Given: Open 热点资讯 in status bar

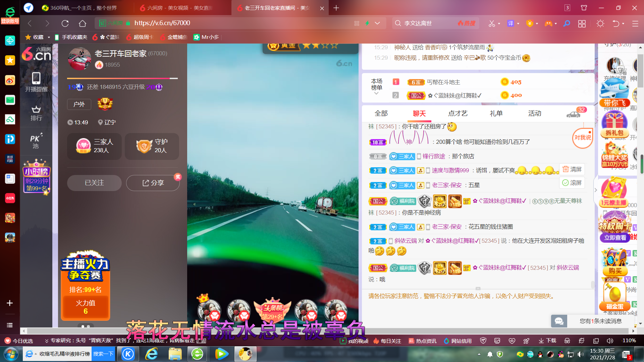Looking at the screenshot, I should [x=422, y=341].
